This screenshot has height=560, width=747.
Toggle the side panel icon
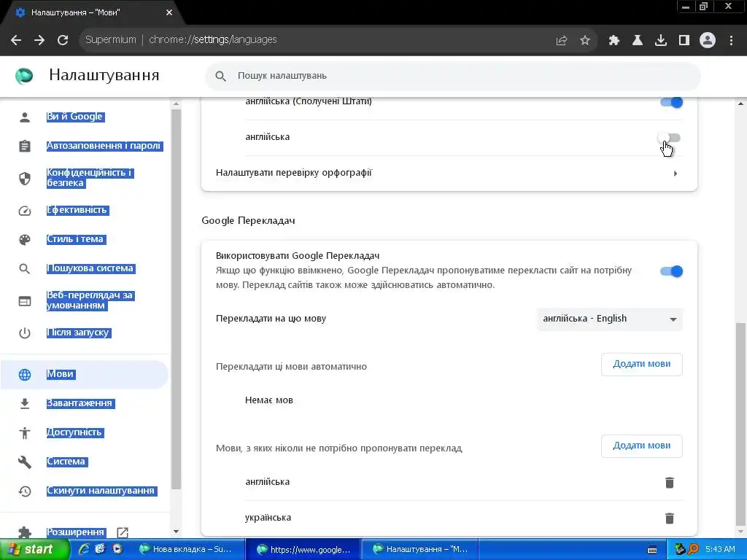[x=684, y=41]
